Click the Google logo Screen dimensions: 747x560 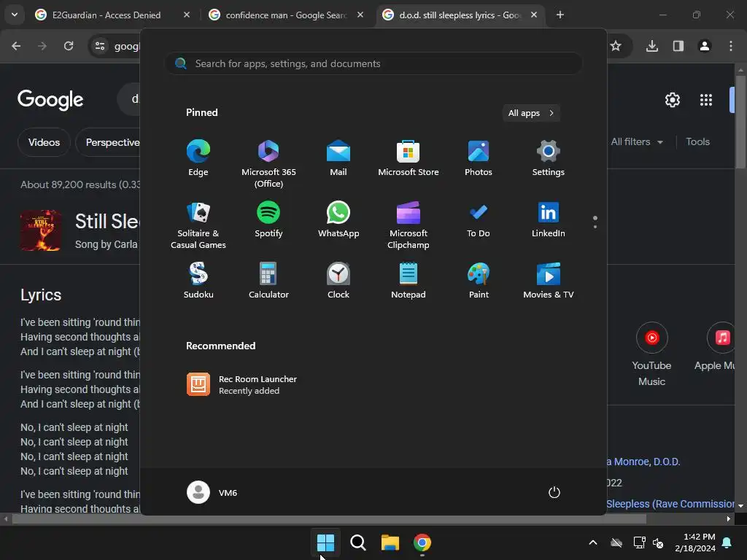pos(50,99)
